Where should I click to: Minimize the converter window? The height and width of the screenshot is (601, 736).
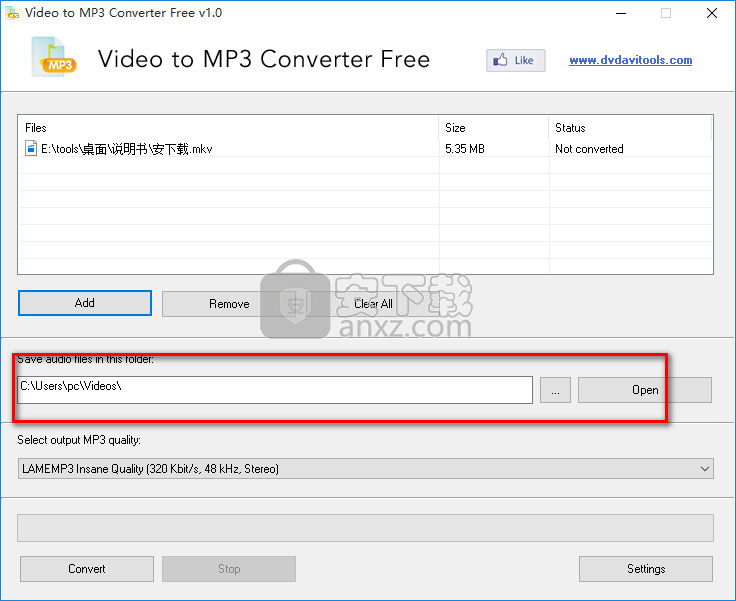click(x=621, y=13)
